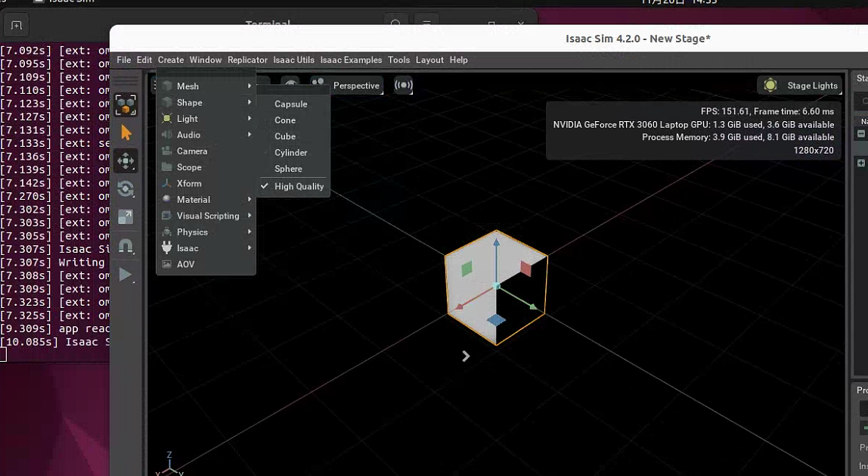Click the green plane handle on gizmo

[x=467, y=269]
